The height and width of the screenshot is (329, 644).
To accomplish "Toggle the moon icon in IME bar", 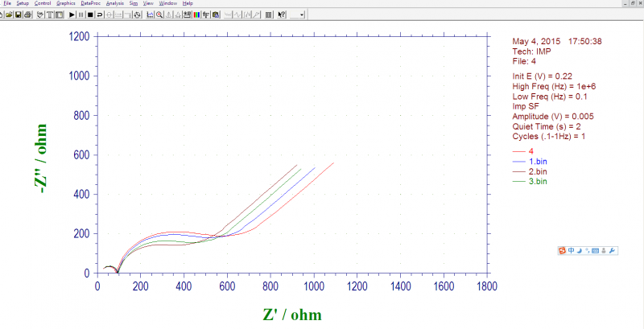I will 579,251.
